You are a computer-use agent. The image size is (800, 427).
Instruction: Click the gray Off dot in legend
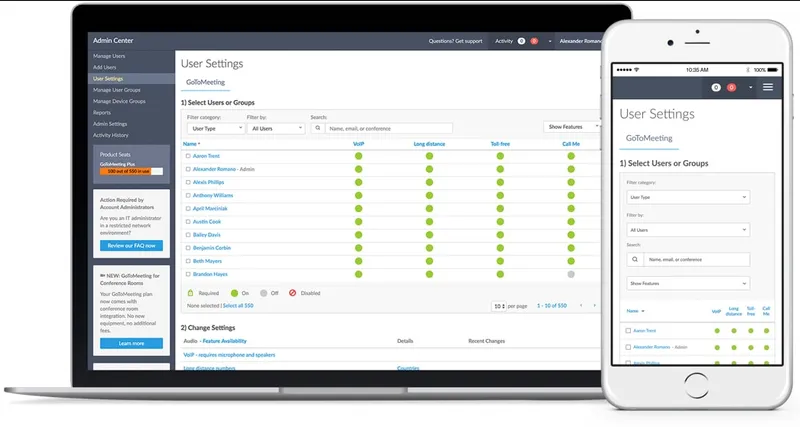click(263, 293)
